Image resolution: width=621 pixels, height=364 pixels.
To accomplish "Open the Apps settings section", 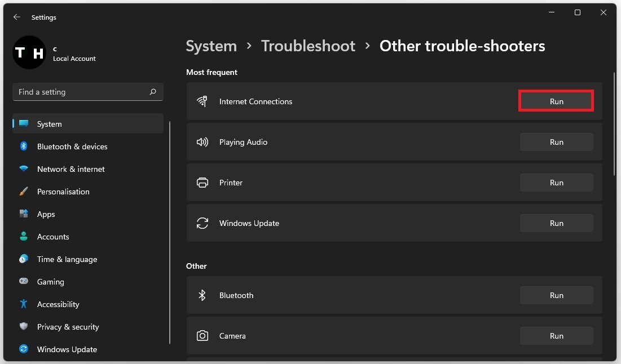I will [x=46, y=214].
